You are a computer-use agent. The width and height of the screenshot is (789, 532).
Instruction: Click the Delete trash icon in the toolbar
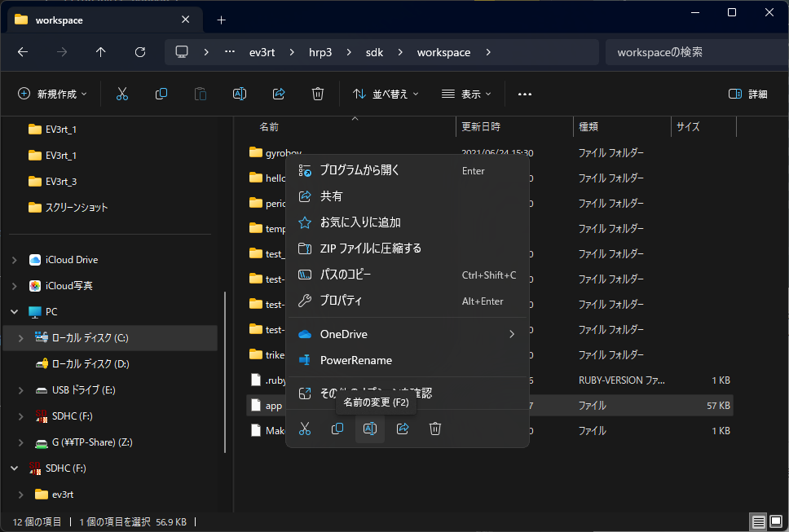pyautogui.click(x=318, y=94)
